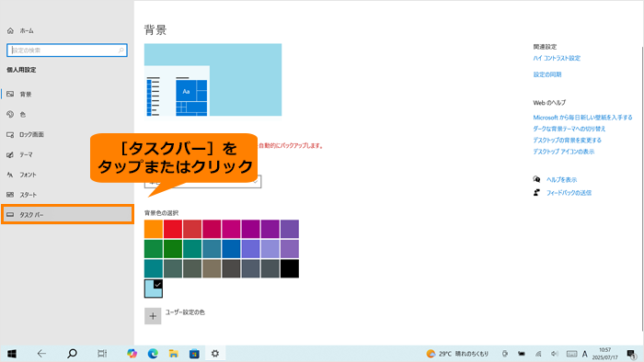Viewport: 644px width, 362px height.
Task: Open the ホーム settings home
Action: [20, 30]
